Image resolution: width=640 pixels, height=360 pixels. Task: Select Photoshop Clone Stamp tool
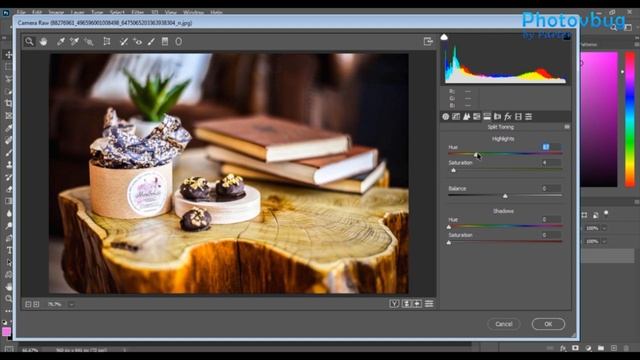8,165
